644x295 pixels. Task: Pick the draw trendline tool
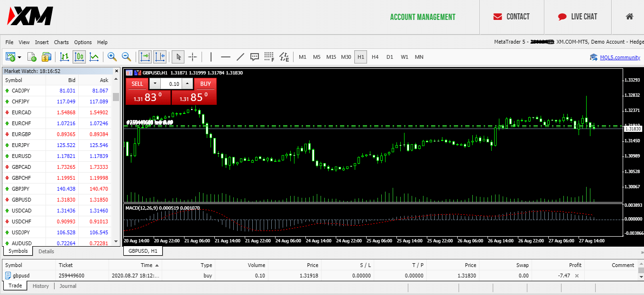(x=240, y=57)
